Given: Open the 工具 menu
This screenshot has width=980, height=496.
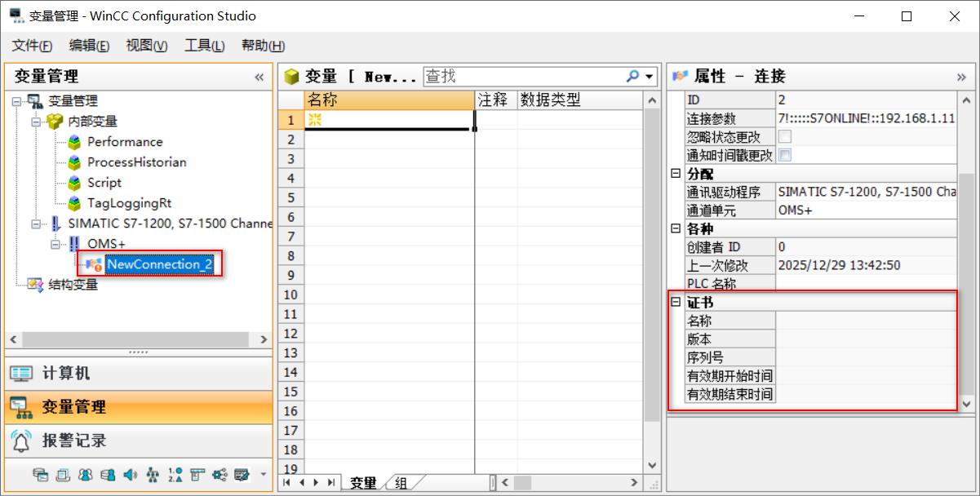Looking at the screenshot, I should click(203, 46).
